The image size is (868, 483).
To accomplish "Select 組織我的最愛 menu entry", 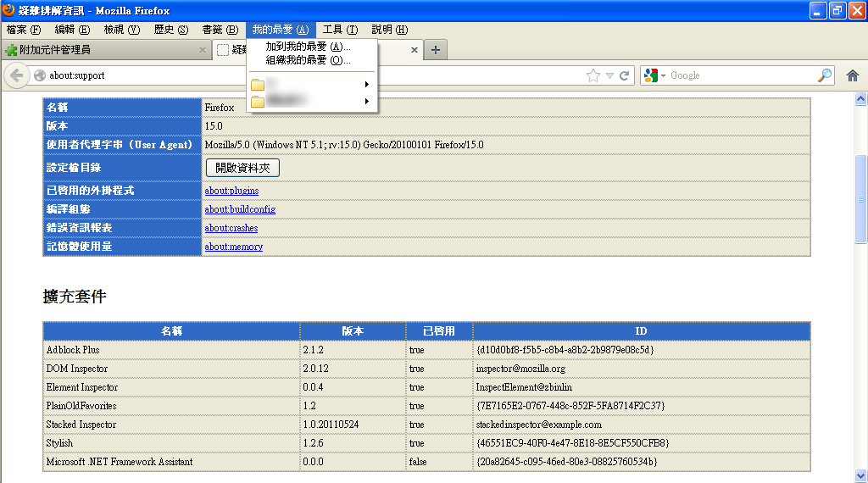I will [308, 60].
